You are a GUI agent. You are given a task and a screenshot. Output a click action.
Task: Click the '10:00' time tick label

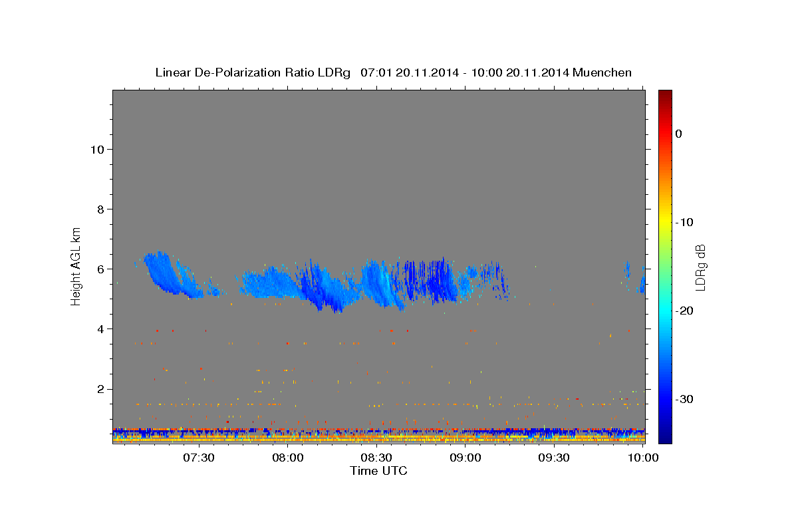(643, 458)
